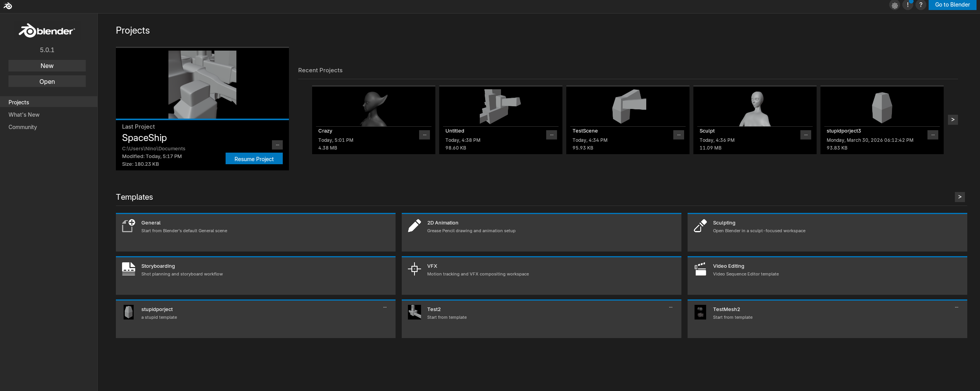Open the Untitled project thumbnail

501,107
